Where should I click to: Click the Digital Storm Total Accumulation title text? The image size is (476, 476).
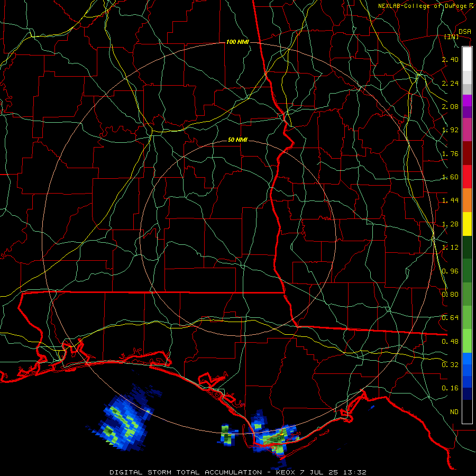[237, 472]
